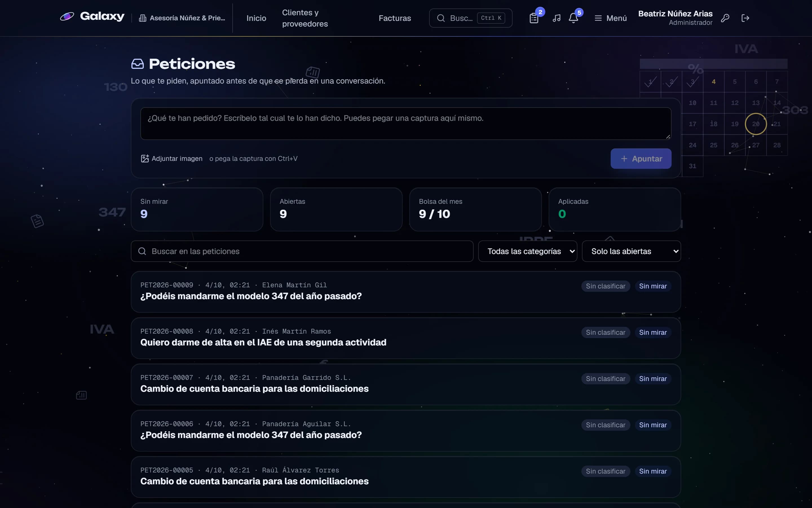Expand Solo las abiertas dropdown
This screenshot has height=508, width=812.
(631, 251)
